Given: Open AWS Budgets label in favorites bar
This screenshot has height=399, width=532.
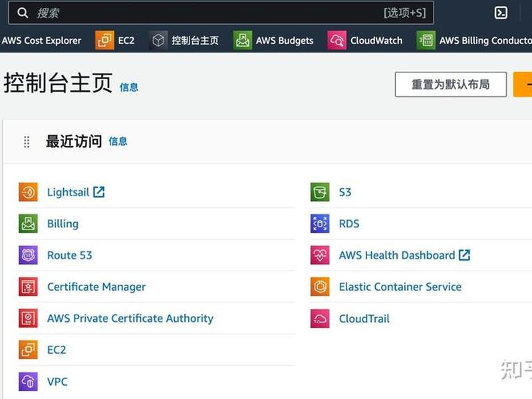Looking at the screenshot, I should point(285,41).
